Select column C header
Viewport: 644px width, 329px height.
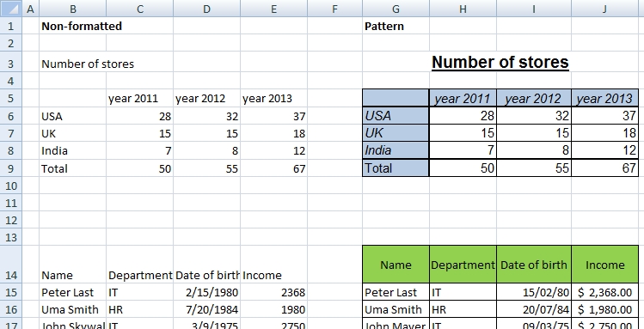[x=139, y=9]
